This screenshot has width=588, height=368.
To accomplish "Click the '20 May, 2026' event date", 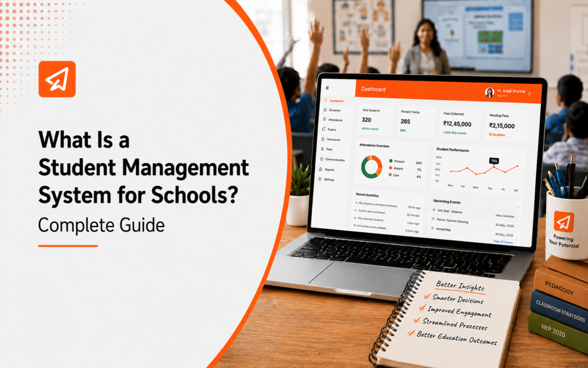I will coord(504,225).
